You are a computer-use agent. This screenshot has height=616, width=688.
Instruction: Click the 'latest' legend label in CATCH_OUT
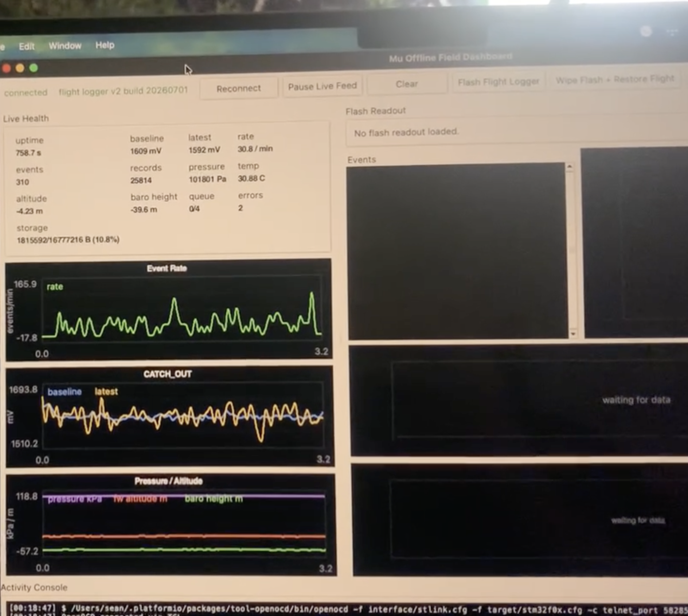pyautogui.click(x=106, y=391)
